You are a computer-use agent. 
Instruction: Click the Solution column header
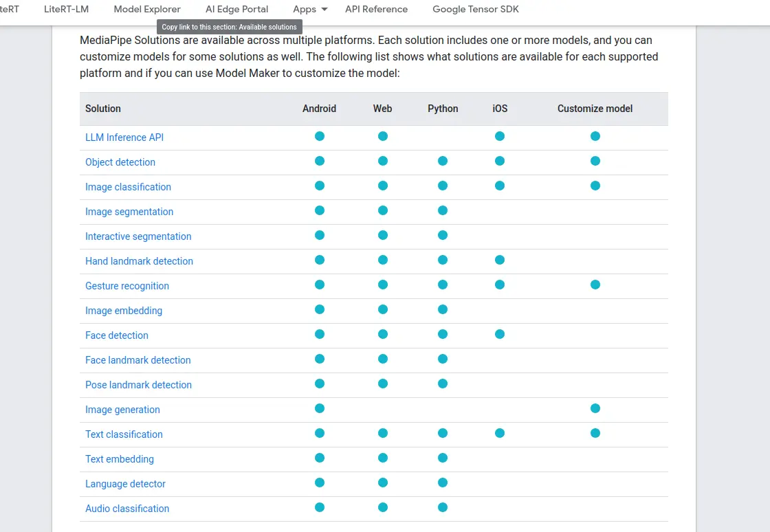coord(102,109)
